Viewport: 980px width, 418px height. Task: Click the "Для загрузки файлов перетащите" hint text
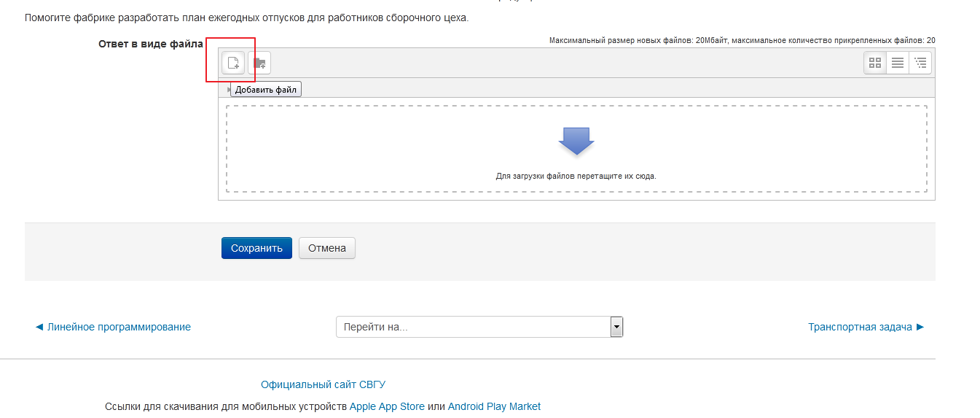coord(576,176)
